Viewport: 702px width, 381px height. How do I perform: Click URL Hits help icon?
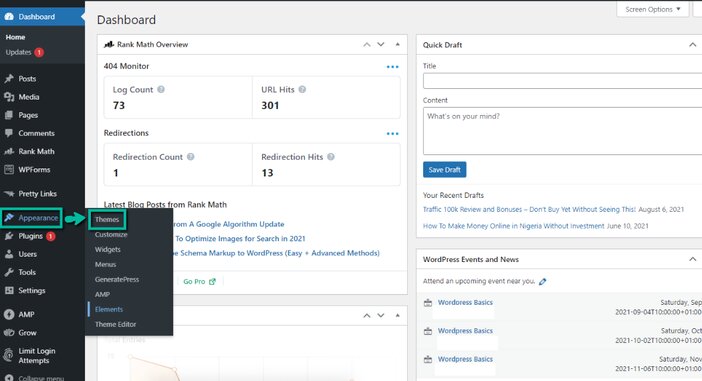click(302, 89)
